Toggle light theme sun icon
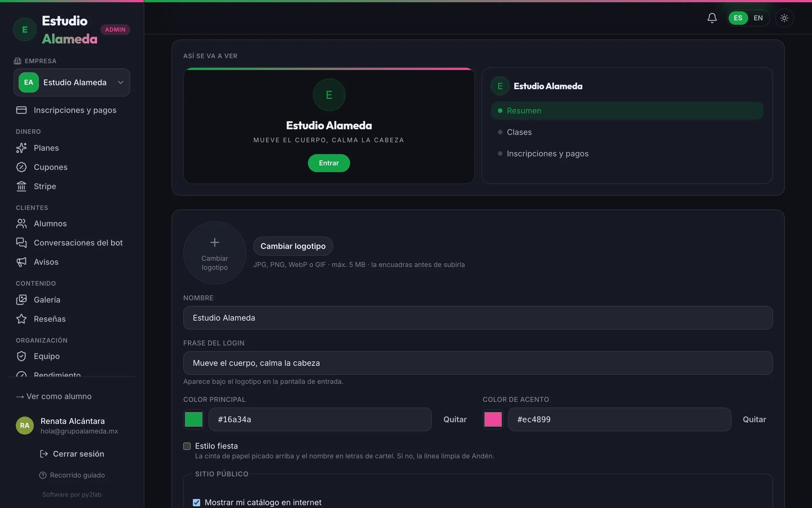 784,18
